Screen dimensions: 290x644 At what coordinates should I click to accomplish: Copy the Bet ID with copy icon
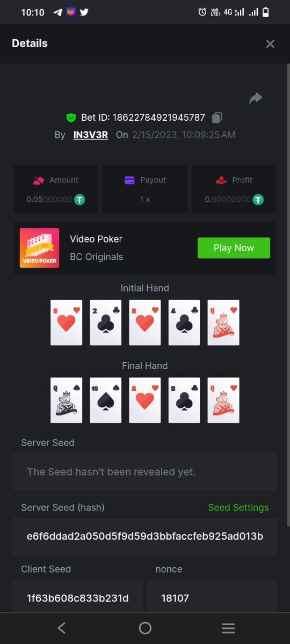pos(217,117)
